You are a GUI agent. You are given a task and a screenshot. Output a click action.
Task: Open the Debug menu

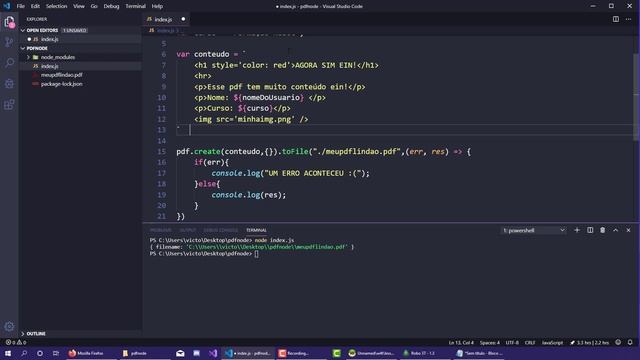click(111, 6)
